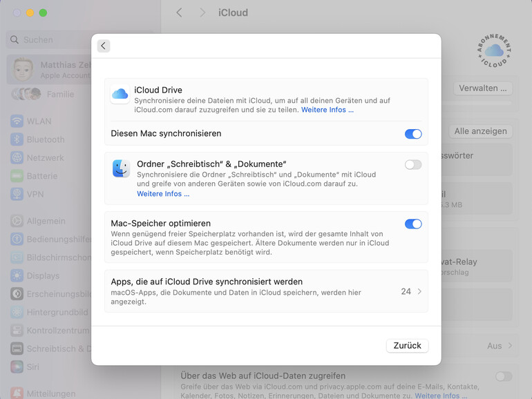This screenshot has width=532, height=399.
Task: Select Hintergrundbild icon in sidebar
Action: 17,312
